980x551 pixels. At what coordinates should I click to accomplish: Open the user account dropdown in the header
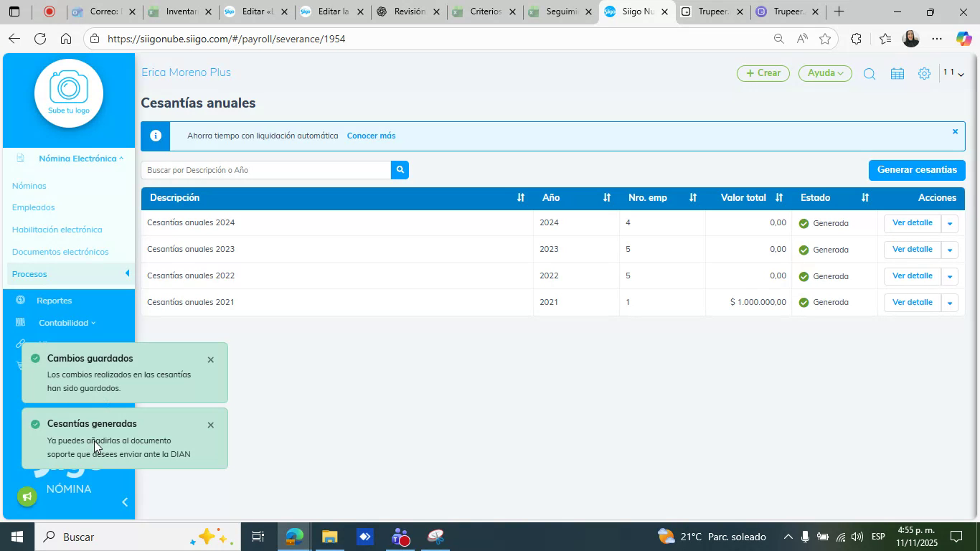click(x=953, y=73)
